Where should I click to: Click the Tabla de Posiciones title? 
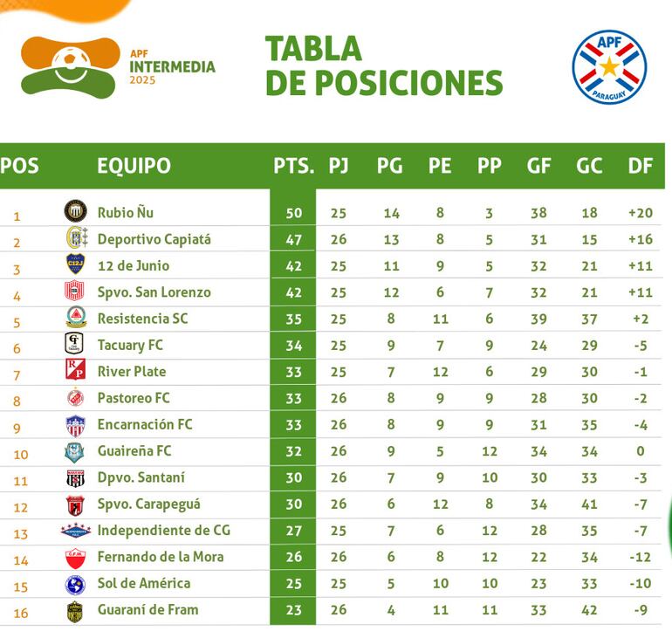click(x=384, y=65)
